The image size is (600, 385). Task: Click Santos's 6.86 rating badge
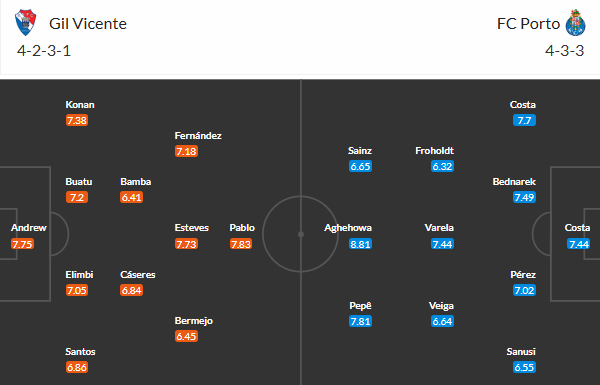[77, 367]
